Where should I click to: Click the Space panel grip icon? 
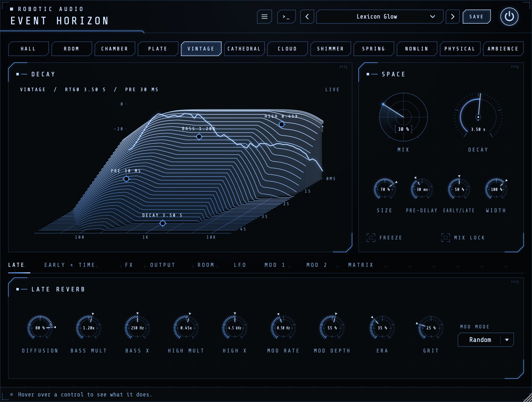pyautogui.click(x=515, y=67)
